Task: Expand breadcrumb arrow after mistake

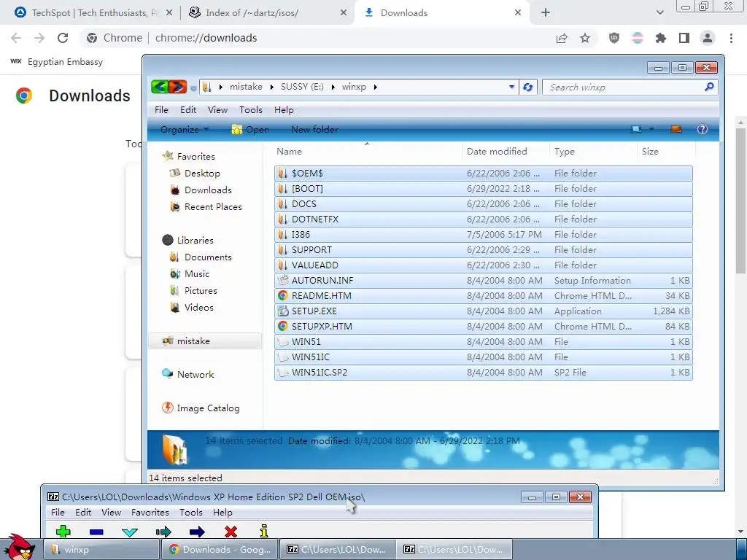Action: 271,87
